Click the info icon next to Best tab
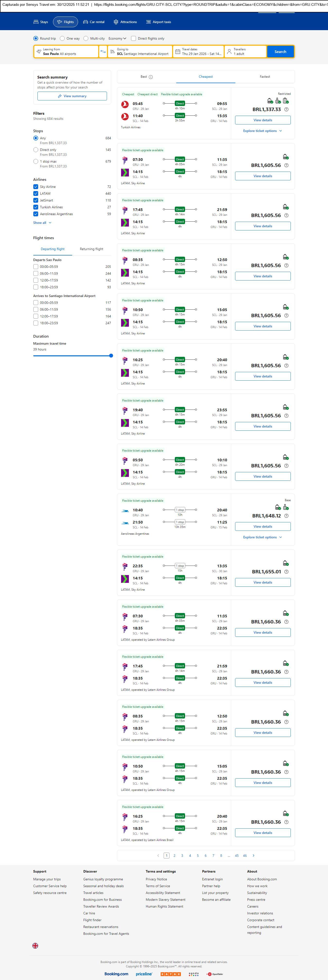The width and height of the screenshot is (328, 980). tap(151, 77)
